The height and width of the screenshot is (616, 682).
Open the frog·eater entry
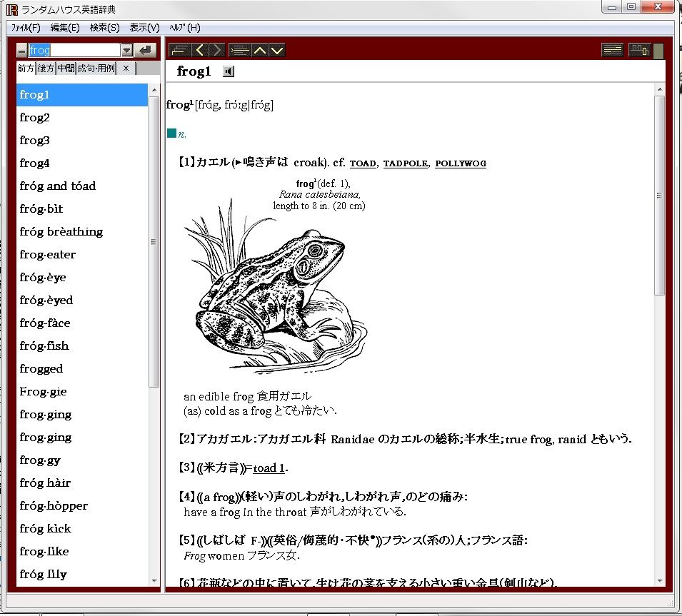coord(82,255)
